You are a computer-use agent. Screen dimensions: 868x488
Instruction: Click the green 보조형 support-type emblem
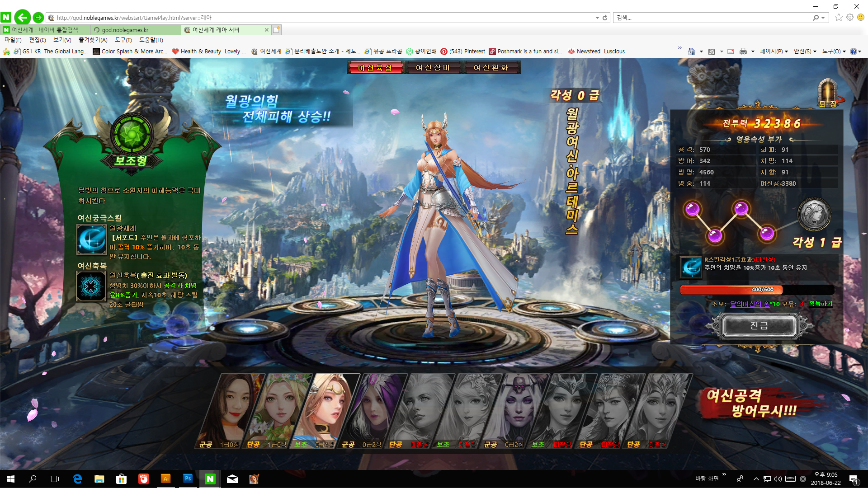(x=132, y=135)
